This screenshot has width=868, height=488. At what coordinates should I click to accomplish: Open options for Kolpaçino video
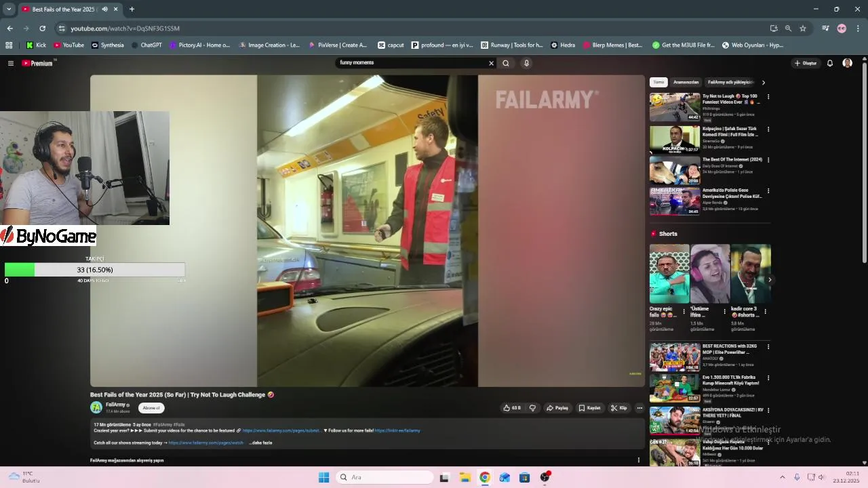tap(768, 129)
